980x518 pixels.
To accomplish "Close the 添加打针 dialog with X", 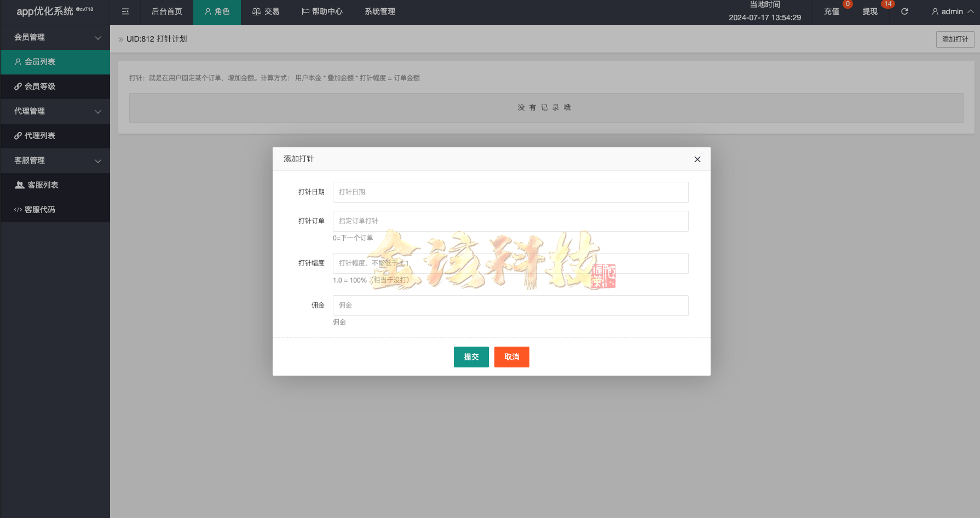I will (697, 159).
